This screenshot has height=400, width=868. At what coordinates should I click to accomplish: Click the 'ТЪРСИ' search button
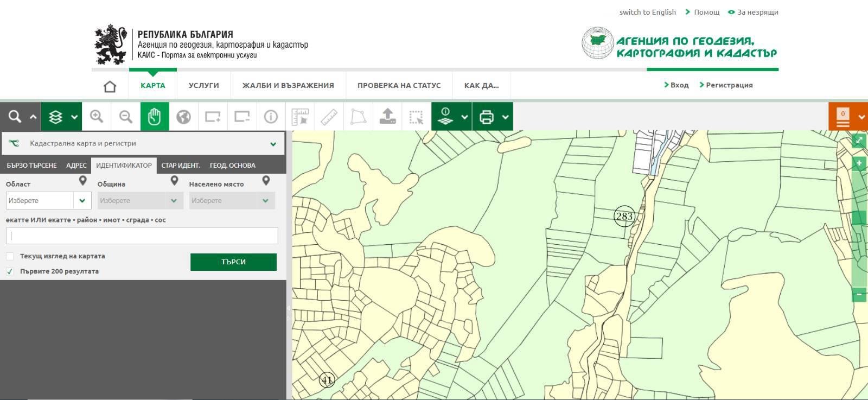click(x=233, y=262)
